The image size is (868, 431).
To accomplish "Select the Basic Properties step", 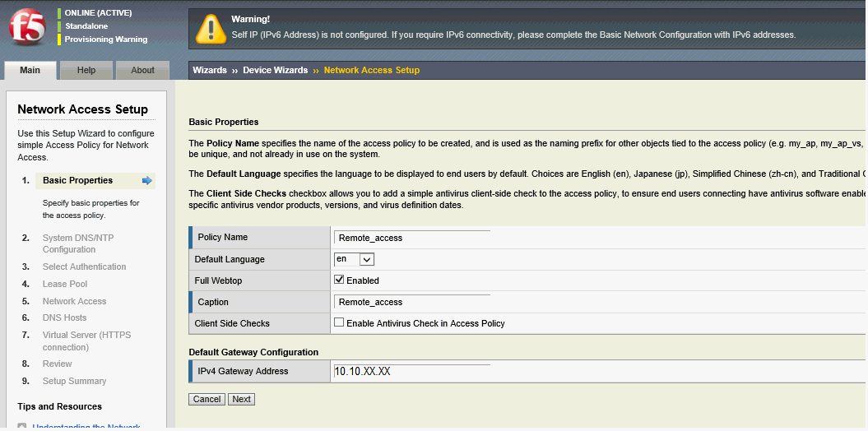I will click(77, 181).
